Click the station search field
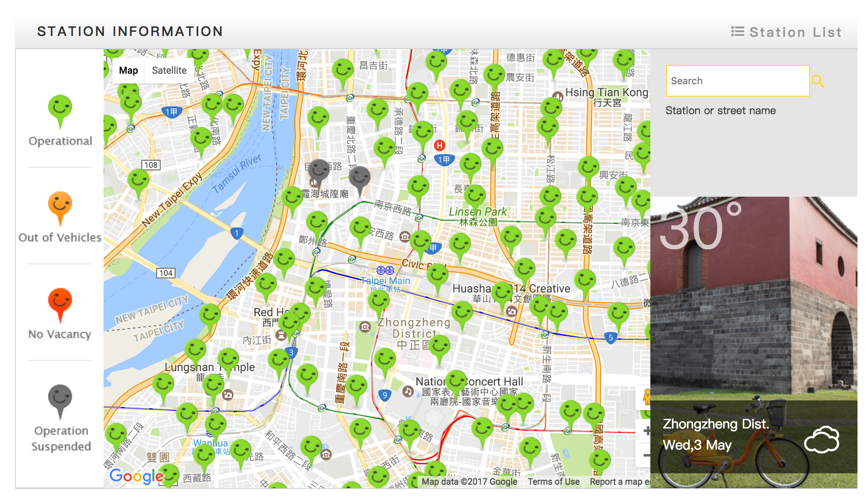The image size is (868, 497). point(737,81)
